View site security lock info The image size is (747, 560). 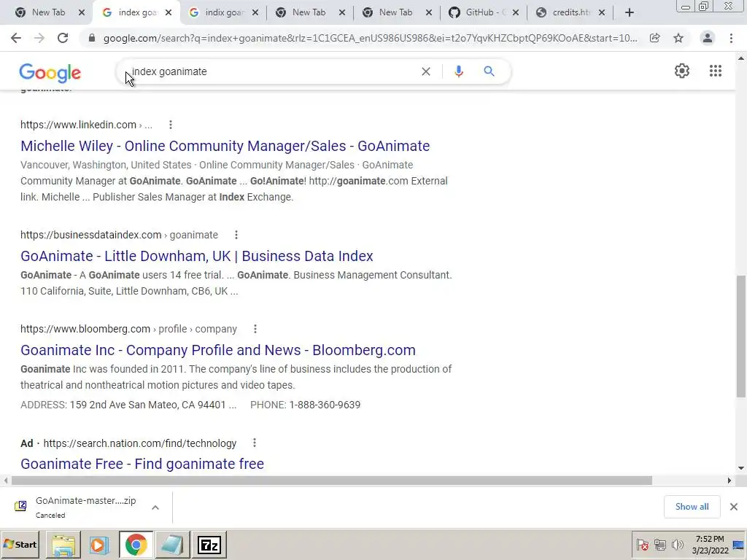click(92, 38)
